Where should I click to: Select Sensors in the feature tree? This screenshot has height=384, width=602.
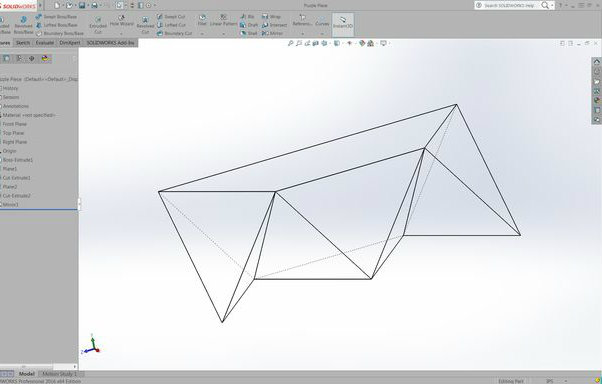[x=10, y=97]
